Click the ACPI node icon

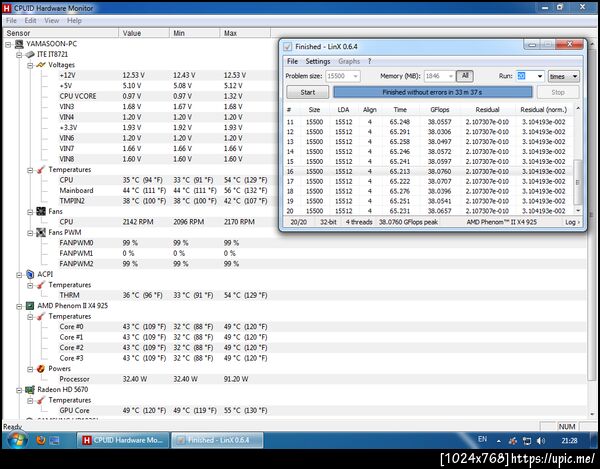tap(30, 274)
